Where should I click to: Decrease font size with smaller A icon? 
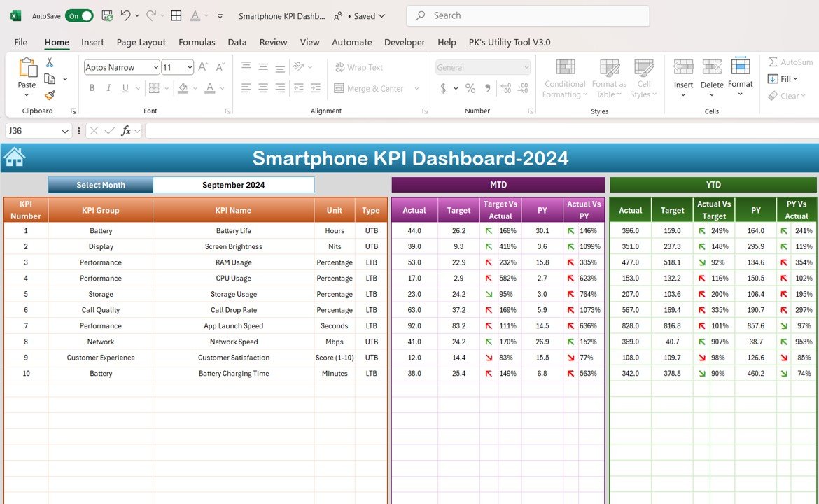[220, 67]
